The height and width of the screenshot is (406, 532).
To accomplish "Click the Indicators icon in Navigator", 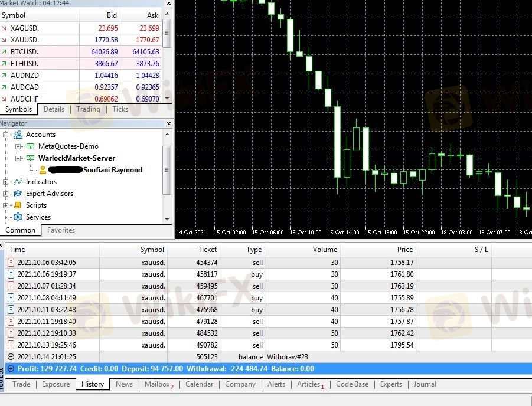I will pos(18,182).
